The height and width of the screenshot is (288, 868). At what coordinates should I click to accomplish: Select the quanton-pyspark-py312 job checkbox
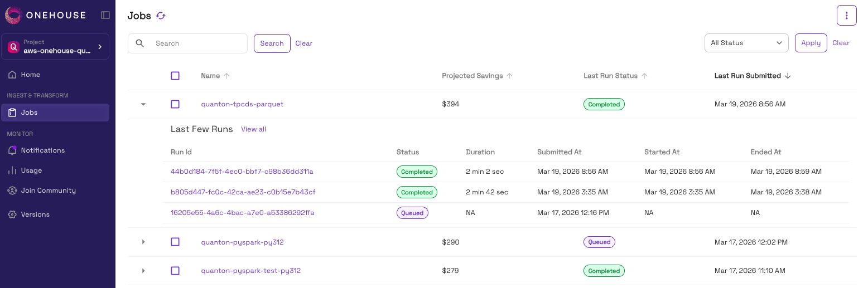point(175,242)
